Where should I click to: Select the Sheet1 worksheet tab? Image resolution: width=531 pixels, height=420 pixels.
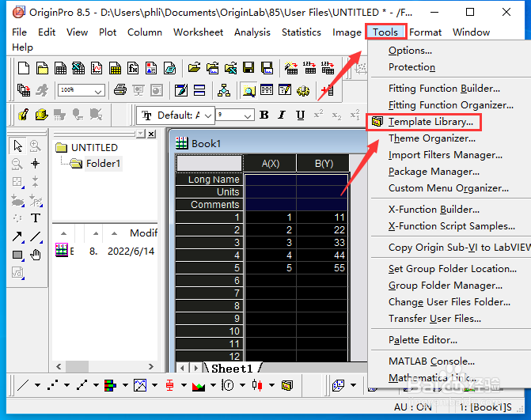[232, 369]
